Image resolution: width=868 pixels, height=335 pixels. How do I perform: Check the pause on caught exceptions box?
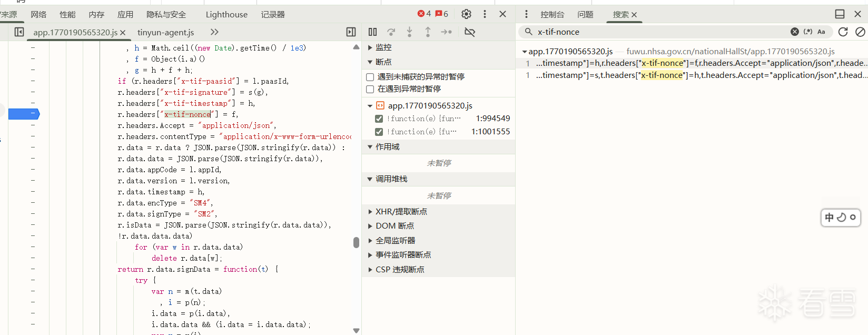pyautogui.click(x=370, y=89)
